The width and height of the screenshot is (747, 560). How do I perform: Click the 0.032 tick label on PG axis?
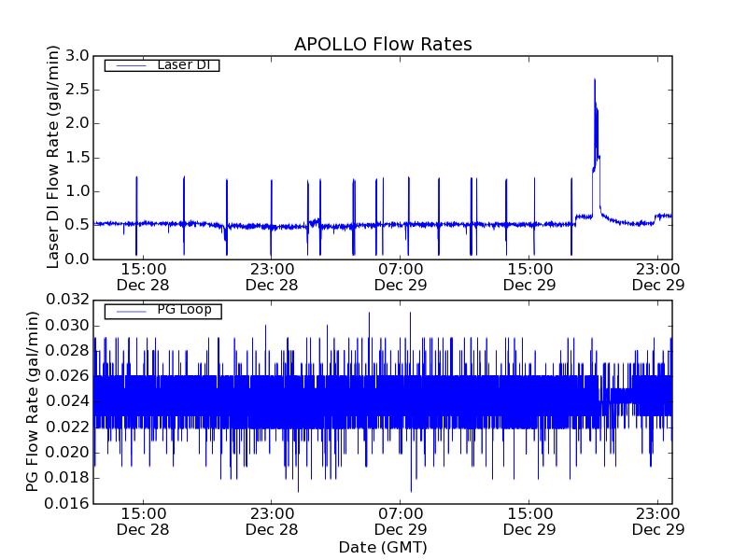point(67,300)
